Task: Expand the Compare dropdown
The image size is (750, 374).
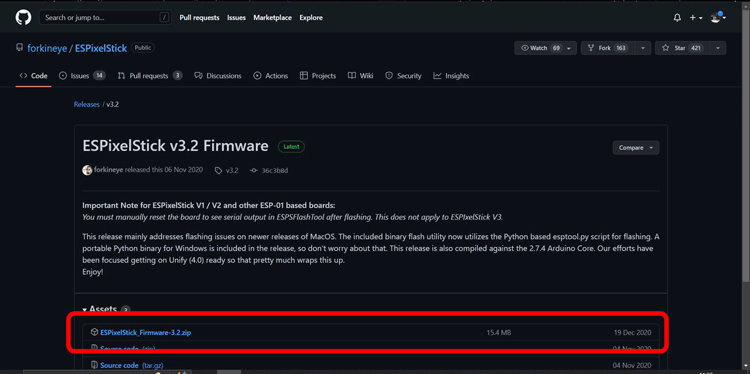Action: 636,148
